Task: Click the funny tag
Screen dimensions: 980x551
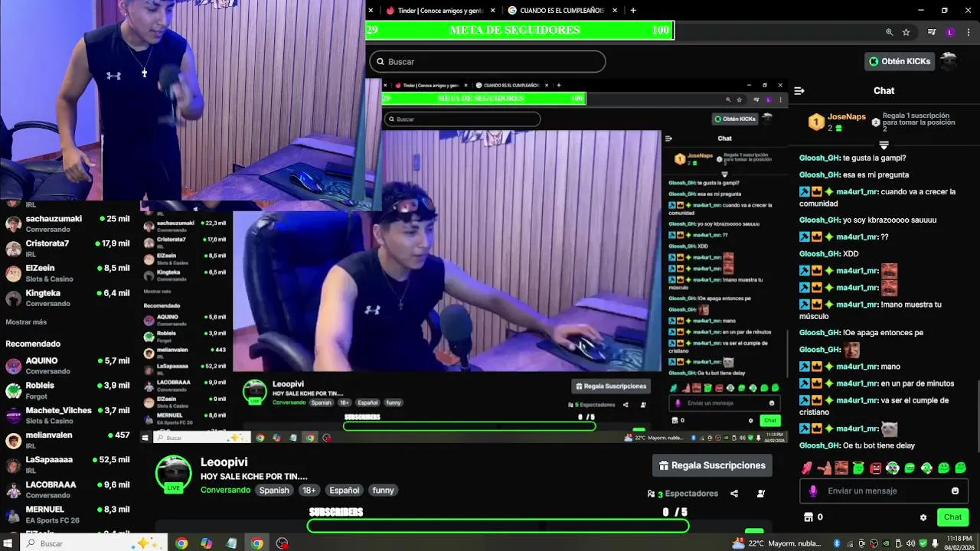Action: (x=383, y=491)
